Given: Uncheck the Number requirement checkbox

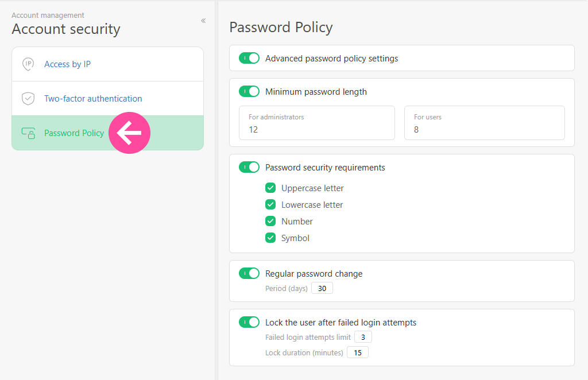Looking at the screenshot, I should pyautogui.click(x=270, y=222).
